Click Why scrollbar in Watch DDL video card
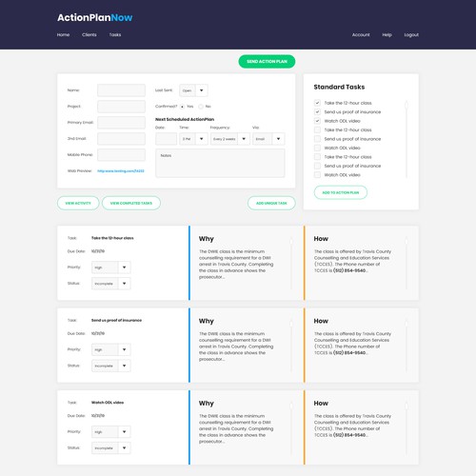 [x=291, y=428]
